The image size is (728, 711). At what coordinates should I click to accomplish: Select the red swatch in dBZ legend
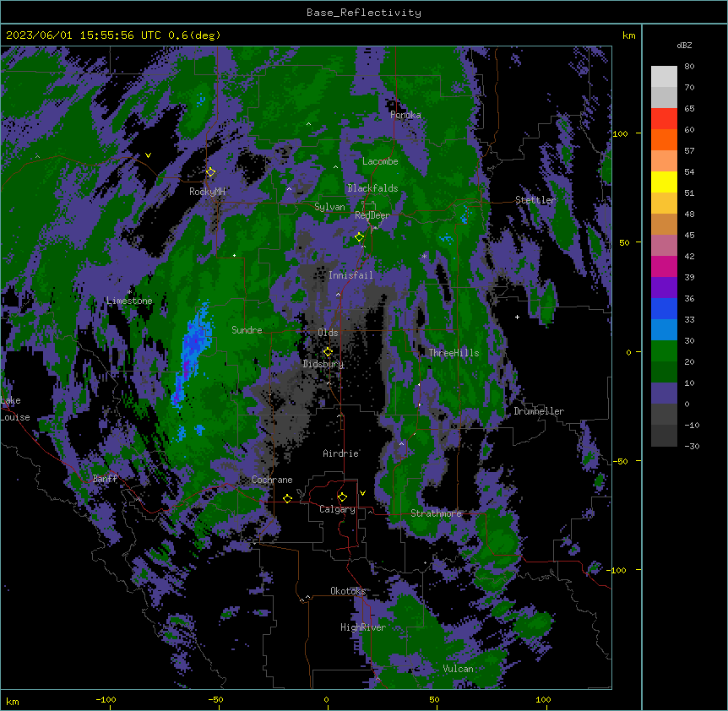point(664,119)
